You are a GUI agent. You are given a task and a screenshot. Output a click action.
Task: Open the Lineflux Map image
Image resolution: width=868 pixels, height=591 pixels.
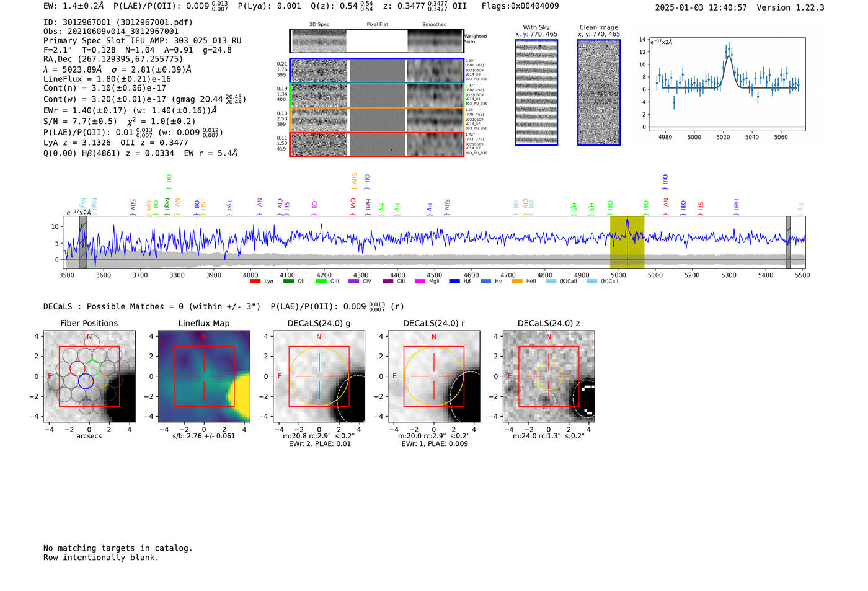pyautogui.click(x=204, y=376)
